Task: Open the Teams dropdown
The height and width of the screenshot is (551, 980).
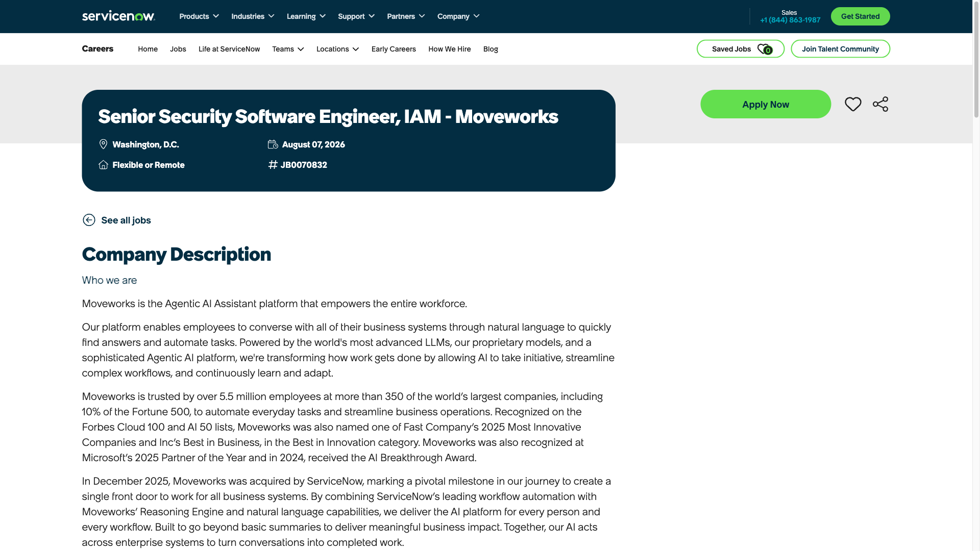Action: point(288,49)
